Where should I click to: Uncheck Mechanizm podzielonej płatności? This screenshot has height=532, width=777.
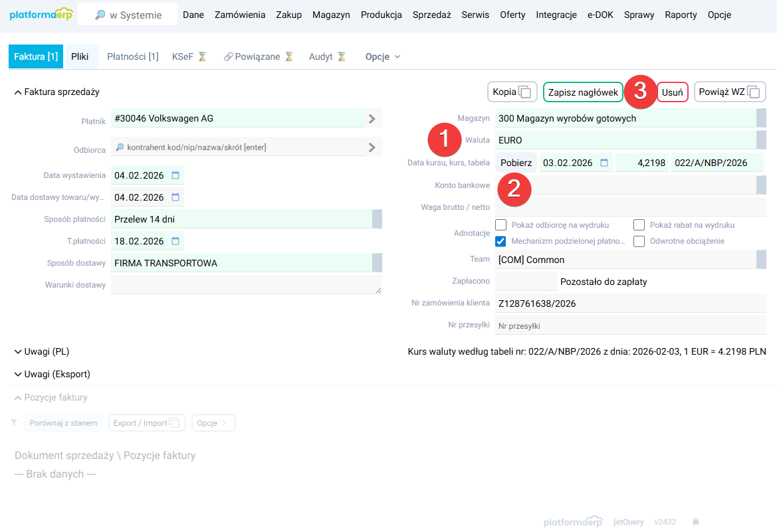(501, 241)
